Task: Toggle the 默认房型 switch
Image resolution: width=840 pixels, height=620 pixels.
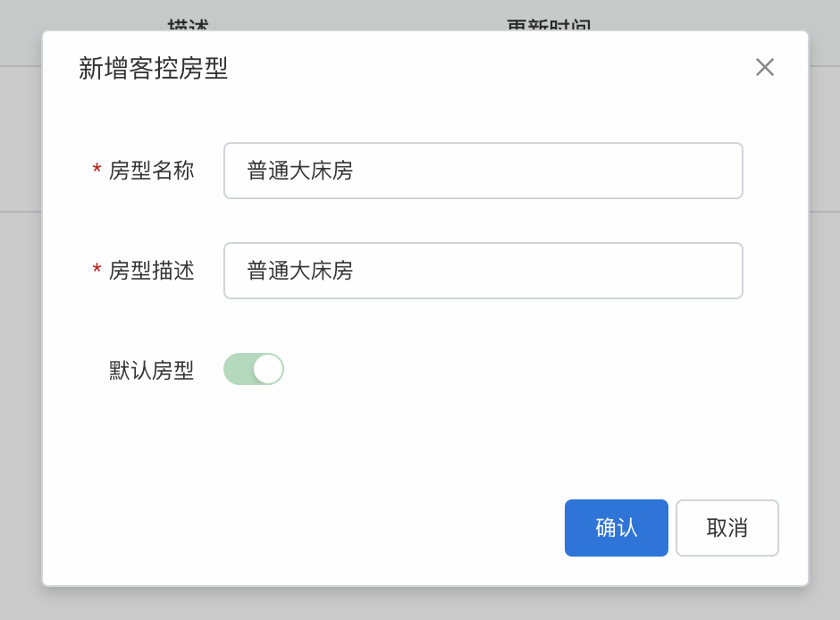Action: [x=254, y=369]
